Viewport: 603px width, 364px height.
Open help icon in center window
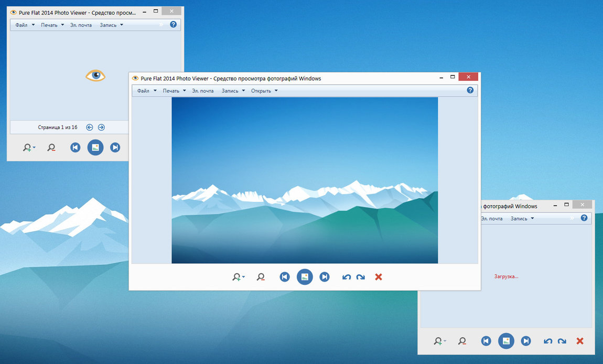tap(470, 90)
